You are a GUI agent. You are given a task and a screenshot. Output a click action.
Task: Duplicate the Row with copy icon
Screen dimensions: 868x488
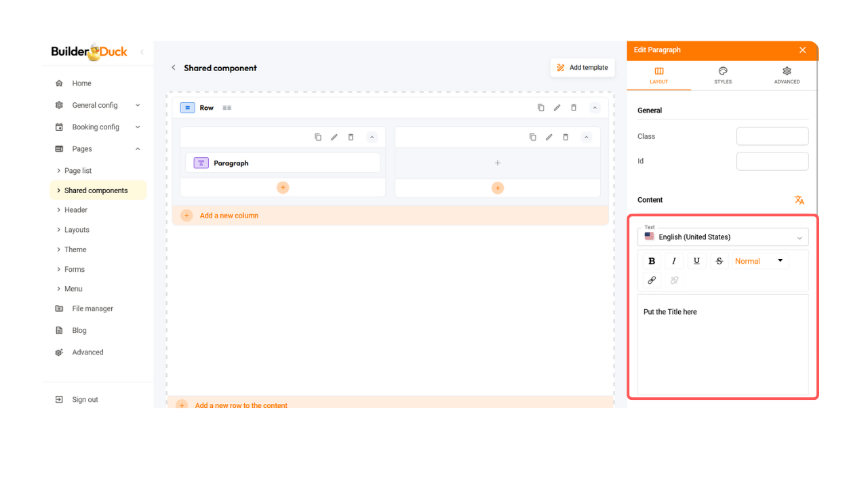tap(540, 108)
